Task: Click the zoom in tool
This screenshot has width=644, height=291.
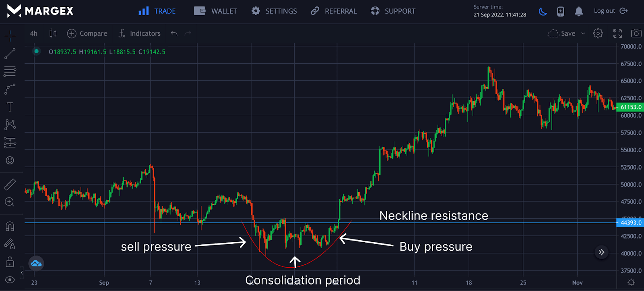Action: [10, 202]
